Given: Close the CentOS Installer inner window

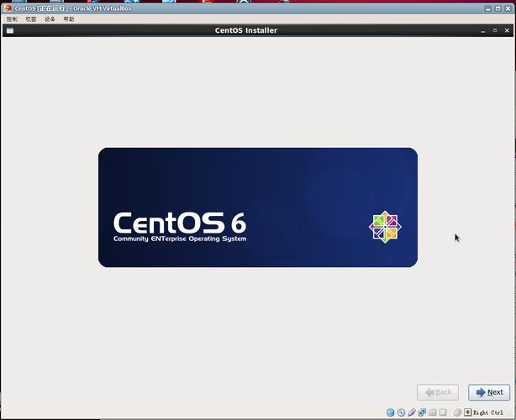Looking at the screenshot, I should click(x=507, y=30).
